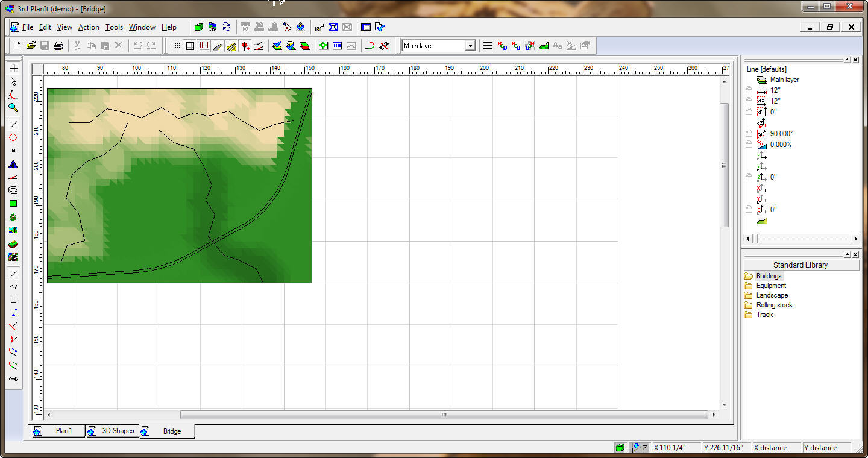Image resolution: width=868 pixels, height=458 pixels.
Task: Unlock the 12 inch length lock
Action: pyautogui.click(x=749, y=90)
